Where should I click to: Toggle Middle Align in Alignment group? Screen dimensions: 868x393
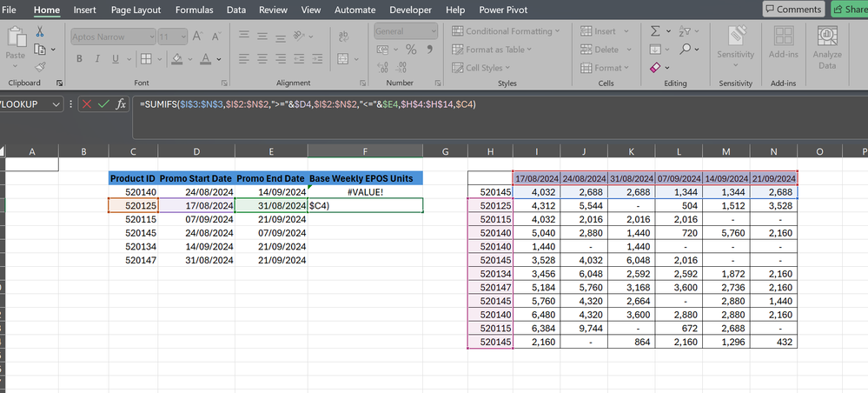point(262,35)
